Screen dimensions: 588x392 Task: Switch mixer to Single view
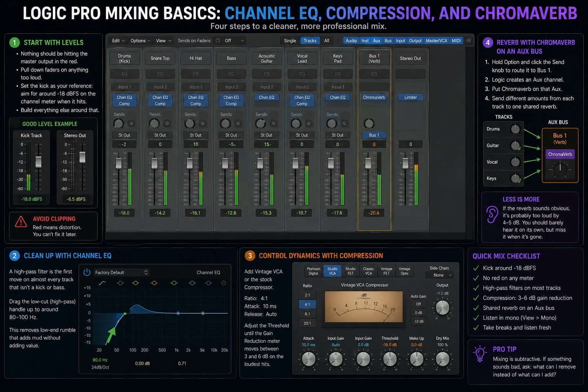[290, 41]
